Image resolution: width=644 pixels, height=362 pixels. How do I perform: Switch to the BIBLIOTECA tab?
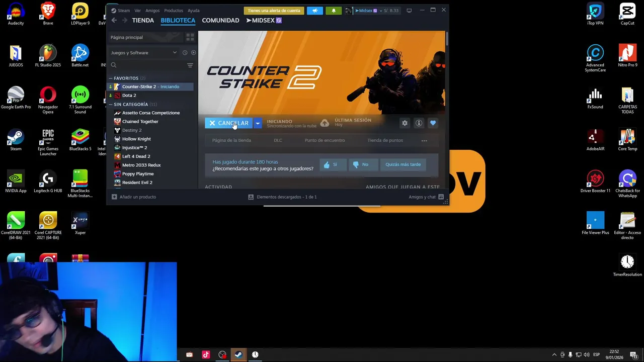(x=178, y=21)
